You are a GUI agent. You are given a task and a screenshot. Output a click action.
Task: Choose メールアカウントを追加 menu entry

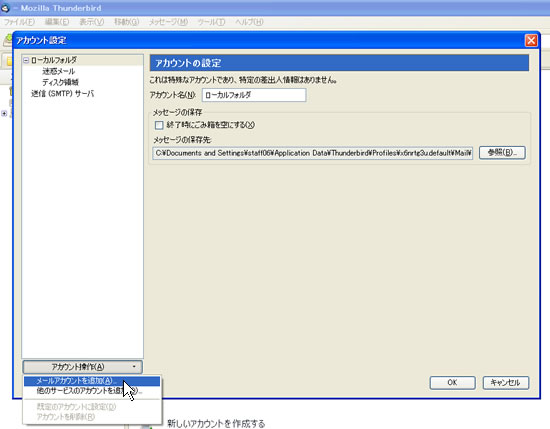click(92, 381)
